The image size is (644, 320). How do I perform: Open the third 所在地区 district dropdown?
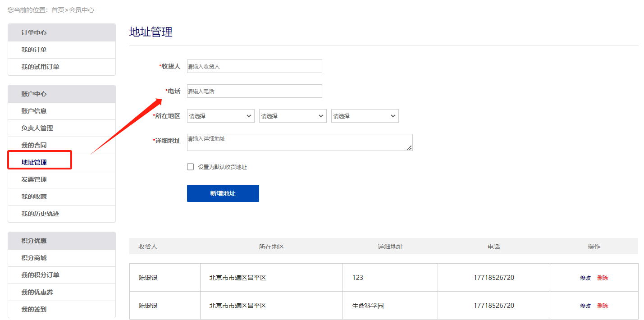pos(365,116)
